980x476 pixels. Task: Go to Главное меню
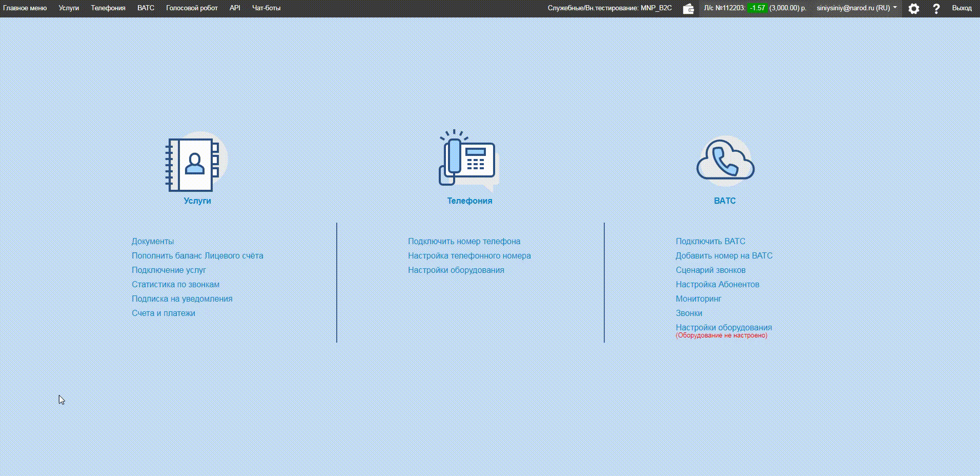click(25, 8)
